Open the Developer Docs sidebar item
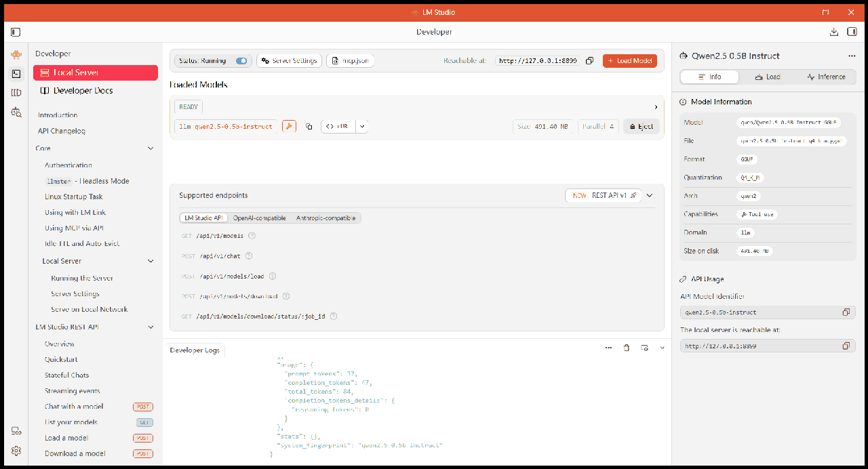 point(95,91)
